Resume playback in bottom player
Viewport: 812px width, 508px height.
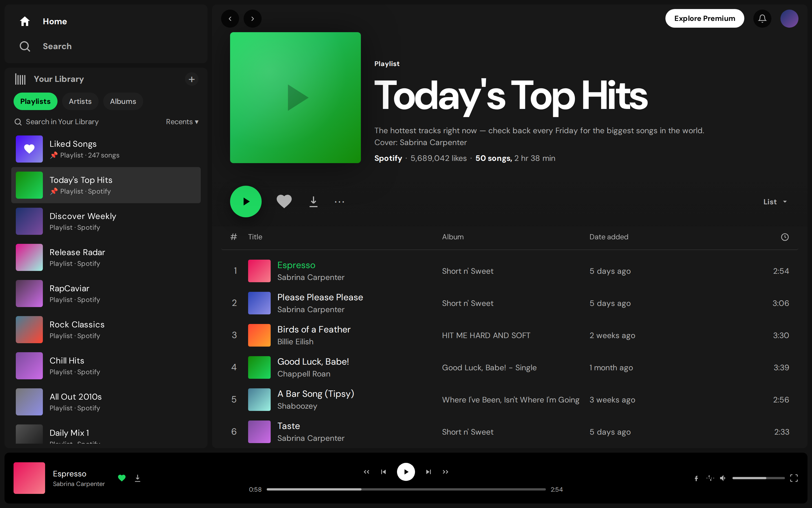click(x=406, y=472)
